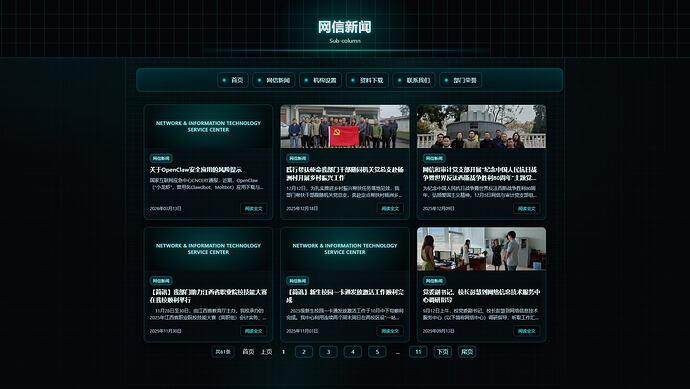Open the 新生校园一卡通 news title
This screenshot has height=389, width=690.
345,296
